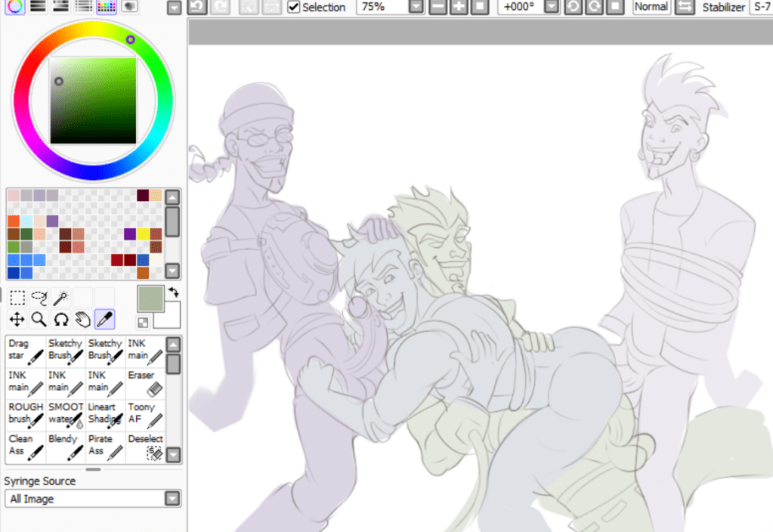
Task: Select the eyedropper color picker tool
Action: coord(104,320)
